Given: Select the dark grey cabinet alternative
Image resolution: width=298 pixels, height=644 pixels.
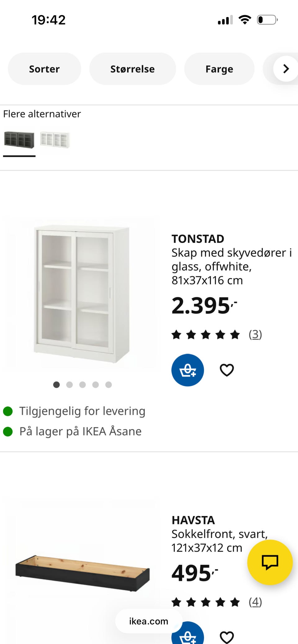Looking at the screenshot, I should (19, 140).
